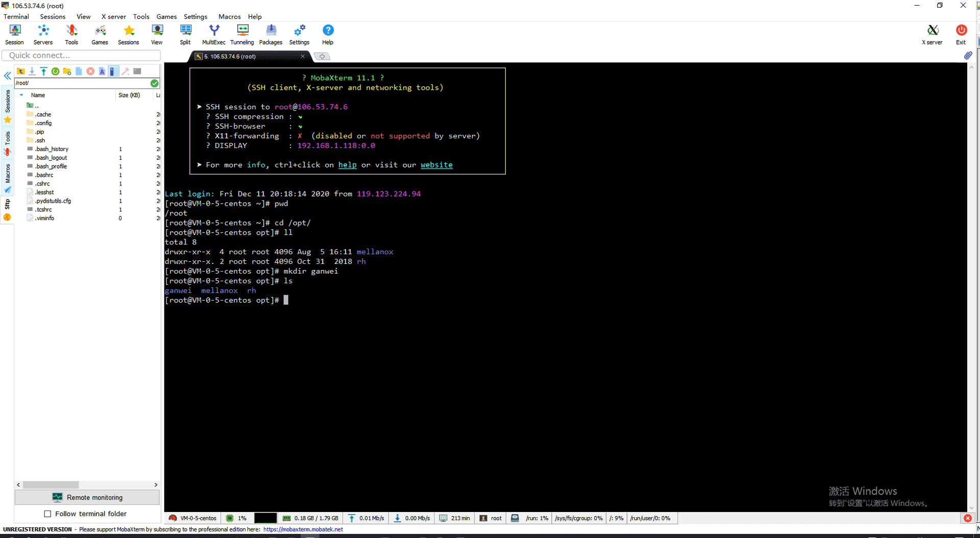The image size is (980, 538).
Task: Open the Packages manager
Action: pos(271,35)
